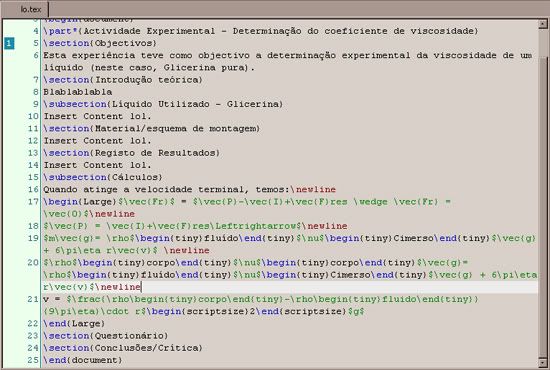Click the bookmark 1 marker beside line 5
This screenshot has width=550, height=370.
[x=9, y=43]
